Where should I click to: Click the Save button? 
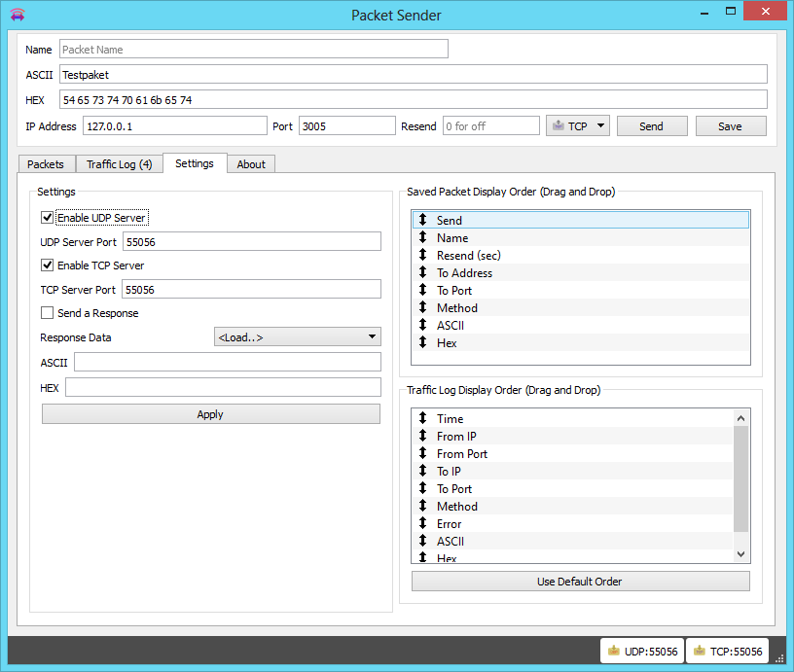click(x=731, y=126)
